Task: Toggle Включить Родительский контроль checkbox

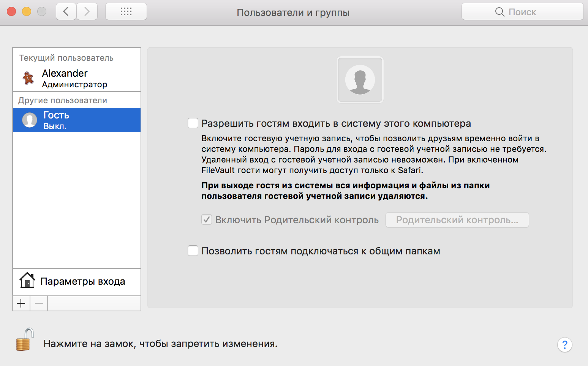Action: [x=207, y=219]
